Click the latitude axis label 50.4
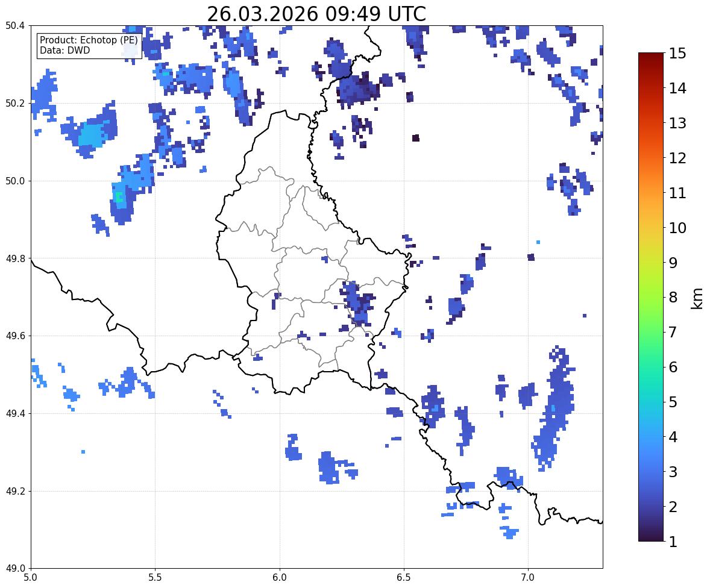 click(x=14, y=26)
